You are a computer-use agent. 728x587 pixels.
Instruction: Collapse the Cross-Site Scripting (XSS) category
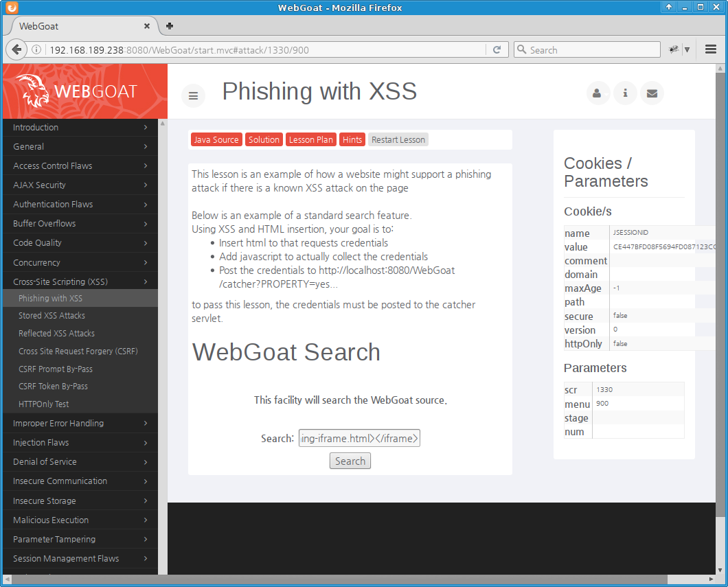(x=80, y=281)
